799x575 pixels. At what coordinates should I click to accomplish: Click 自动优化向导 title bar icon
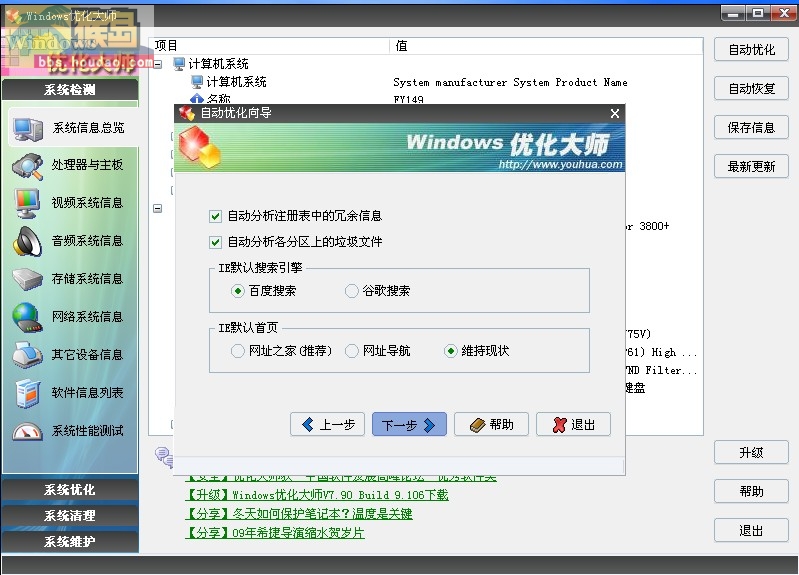[187, 113]
